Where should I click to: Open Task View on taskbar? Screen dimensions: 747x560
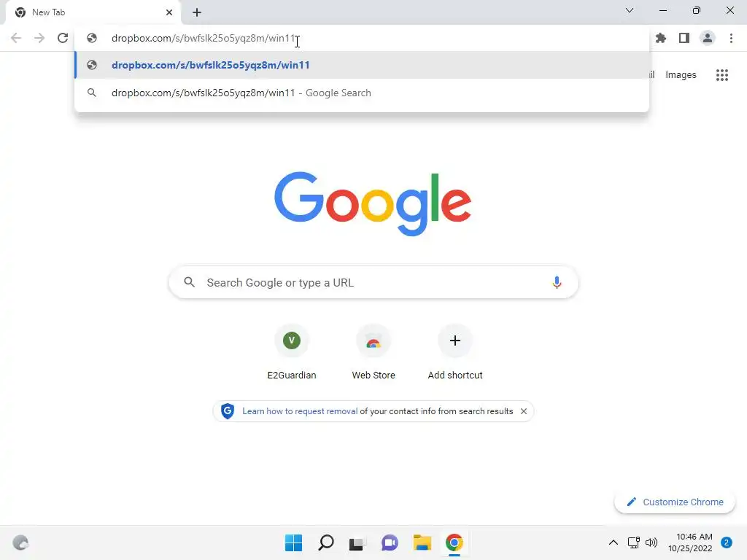click(x=356, y=542)
